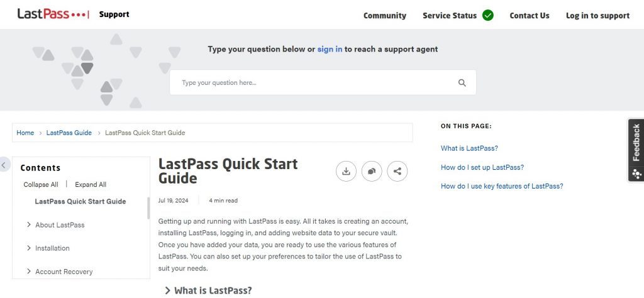Expand the Installation section chevron
The image size is (644, 298).
click(x=29, y=248)
